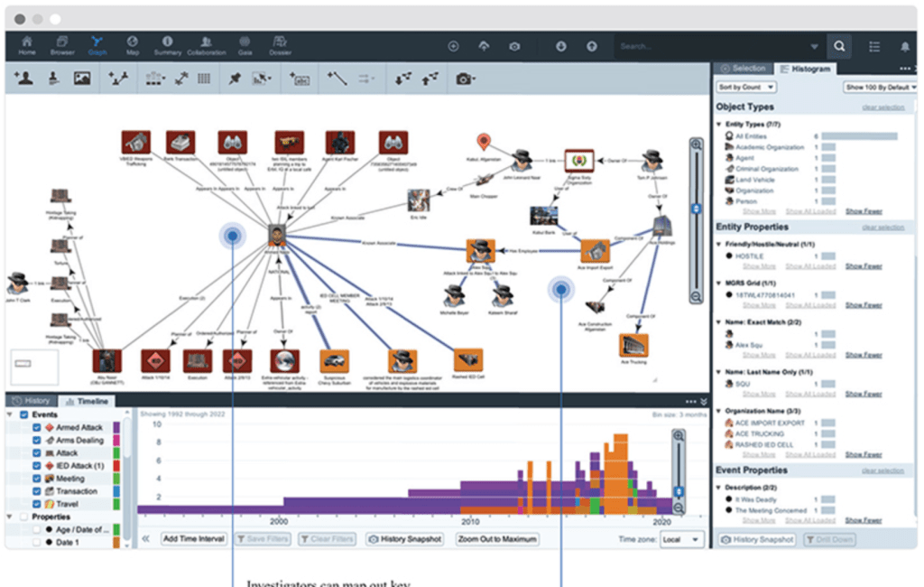Zoom out on the graph canvas
Viewport: 924px width, 587px height.
coord(696,297)
